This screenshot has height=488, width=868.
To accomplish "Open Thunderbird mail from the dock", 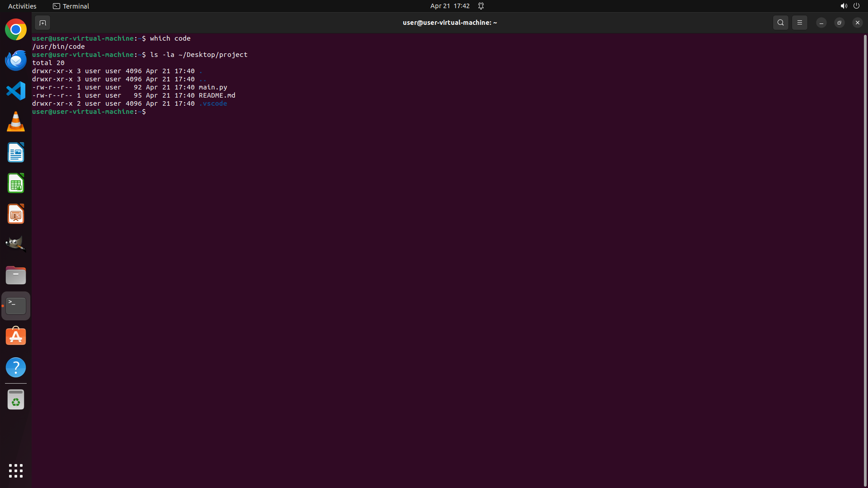I will (x=16, y=61).
